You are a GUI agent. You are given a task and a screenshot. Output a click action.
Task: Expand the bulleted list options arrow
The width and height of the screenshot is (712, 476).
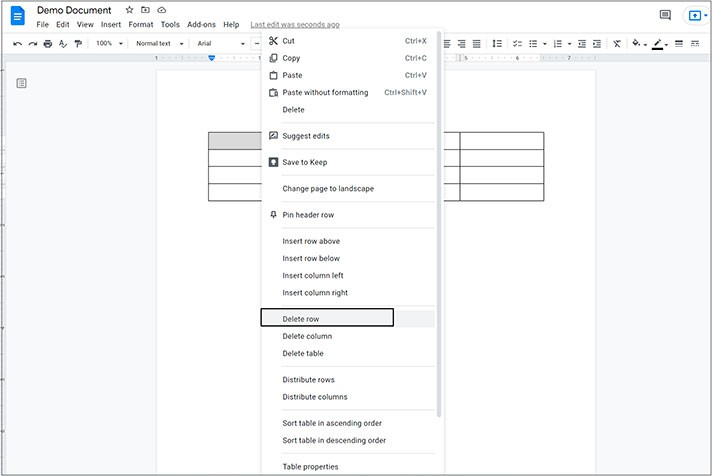click(x=544, y=44)
